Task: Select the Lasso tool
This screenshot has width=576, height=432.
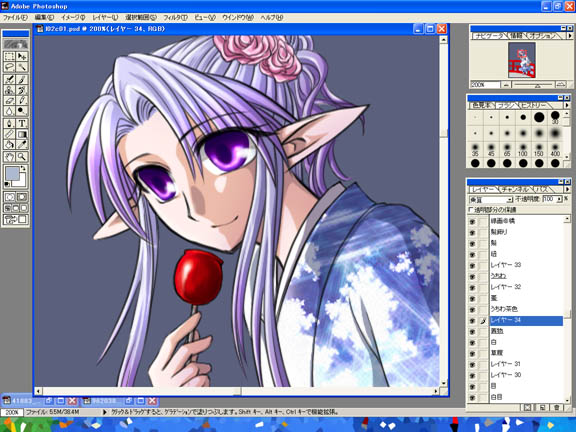Action: pos(10,67)
